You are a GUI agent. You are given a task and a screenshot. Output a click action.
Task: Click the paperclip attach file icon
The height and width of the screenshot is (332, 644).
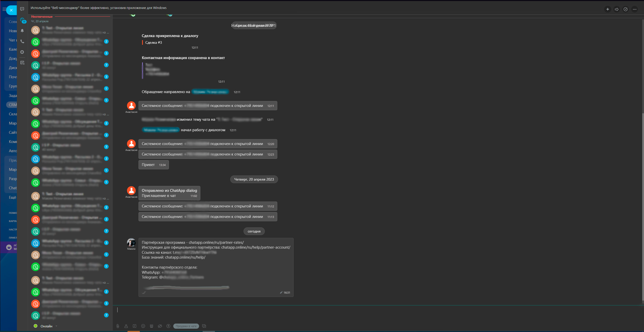[118, 326]
